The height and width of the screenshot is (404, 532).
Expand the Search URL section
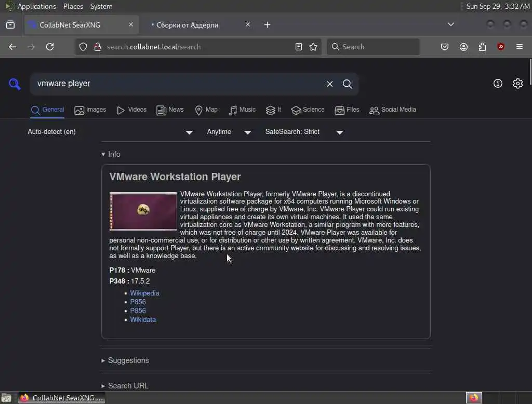pyautogui.click(x=125, y=386)
